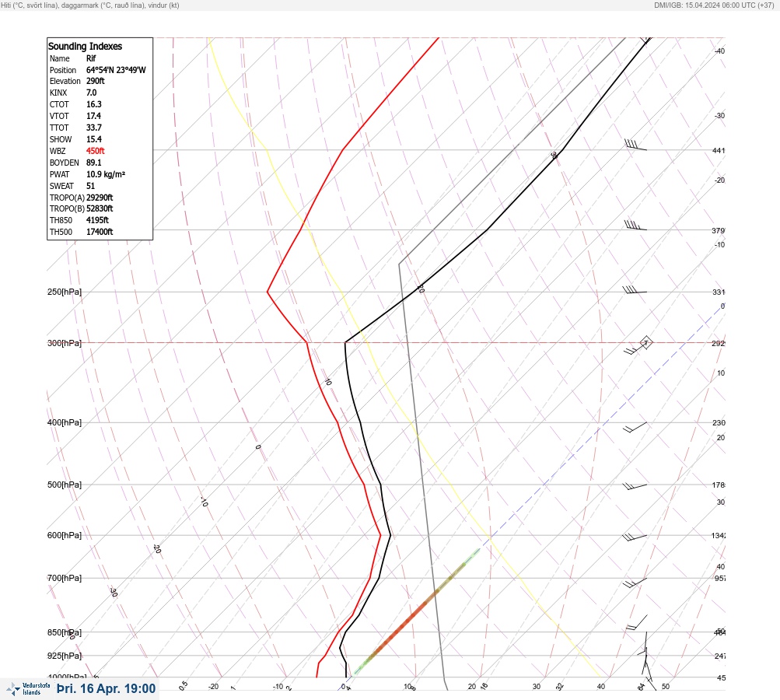Click the SWEAT value 51
Image resolution: width=780 pixels, height=700 pixels.
point(90,186)
